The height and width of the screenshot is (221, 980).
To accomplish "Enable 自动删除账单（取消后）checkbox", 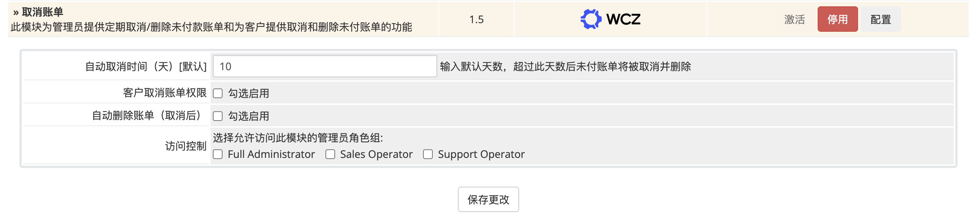I will pyautogui.click(x=218, y=116).
